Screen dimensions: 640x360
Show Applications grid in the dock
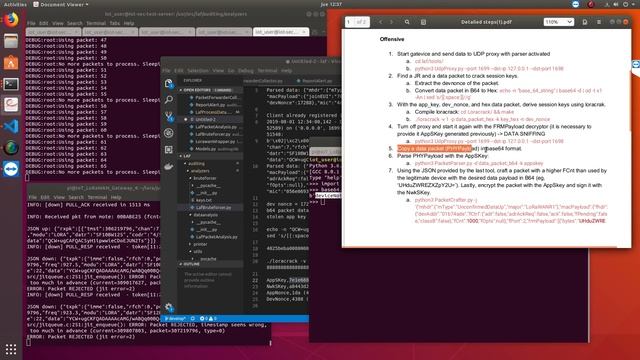11,349
